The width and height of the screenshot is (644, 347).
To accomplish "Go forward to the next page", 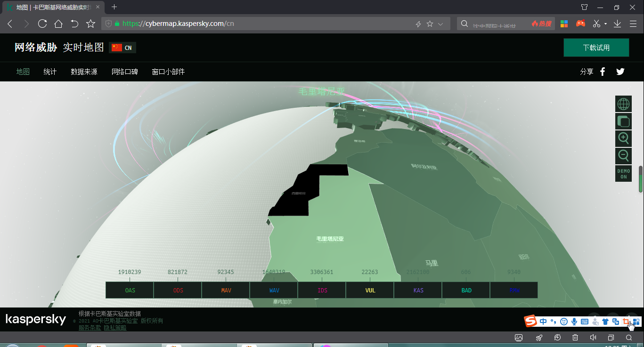I will click(x=26, y=24).
